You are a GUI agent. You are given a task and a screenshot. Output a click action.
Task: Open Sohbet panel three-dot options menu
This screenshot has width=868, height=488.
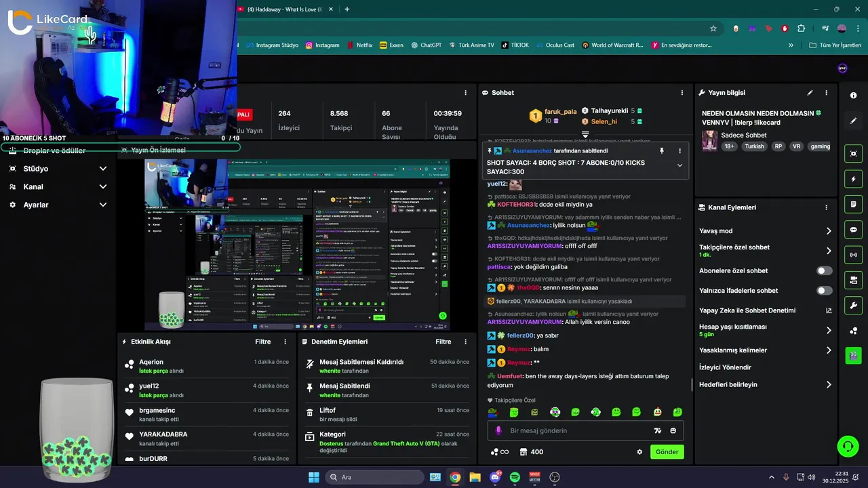point(682,93)
